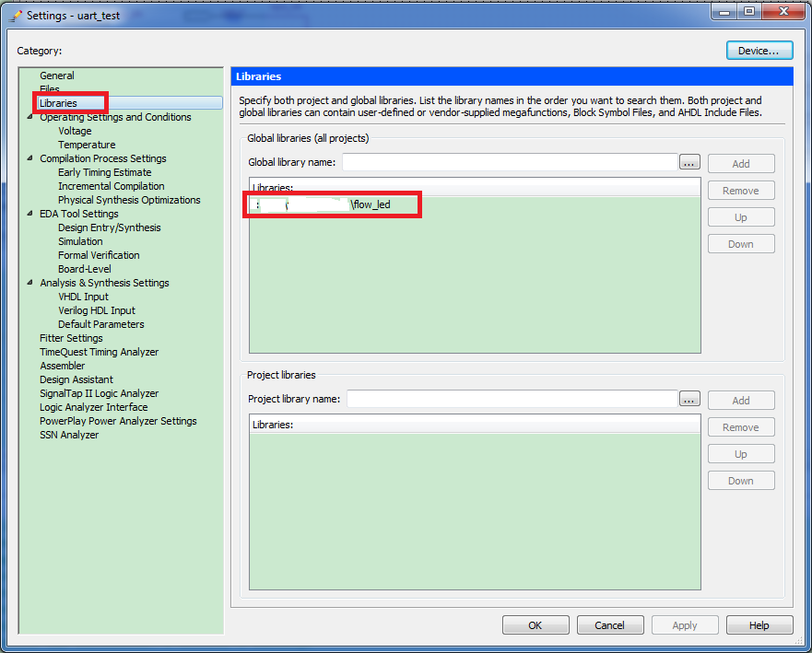
Task: Select Board-Level settings
Action: (x=85, y=269)
